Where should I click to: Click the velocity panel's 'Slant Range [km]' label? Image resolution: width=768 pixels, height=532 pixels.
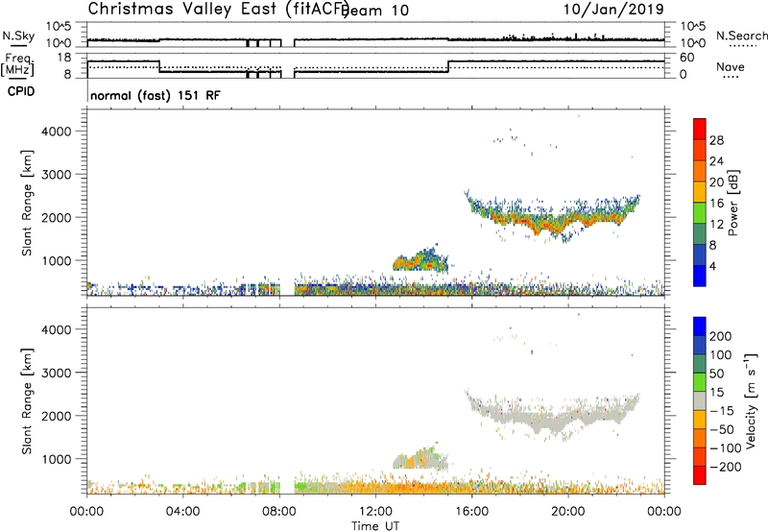click(27, 401)
